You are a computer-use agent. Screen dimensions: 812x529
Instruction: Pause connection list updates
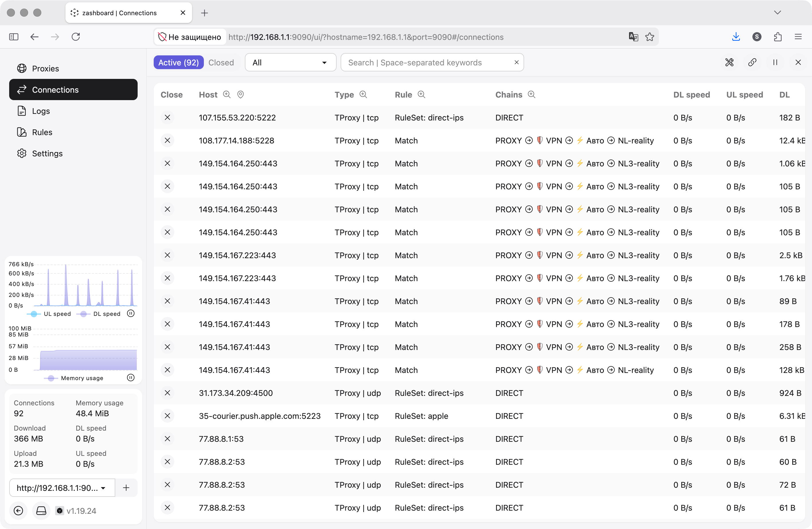[775, 63]
